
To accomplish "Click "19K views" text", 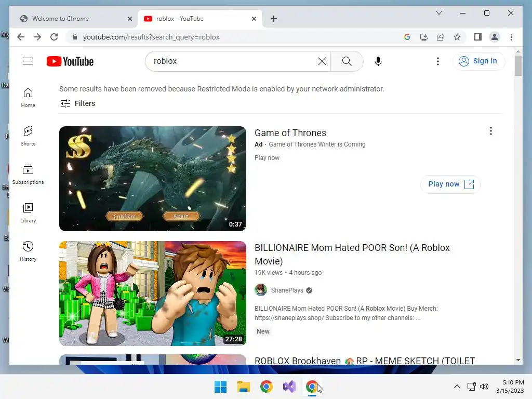I will 269,272.
